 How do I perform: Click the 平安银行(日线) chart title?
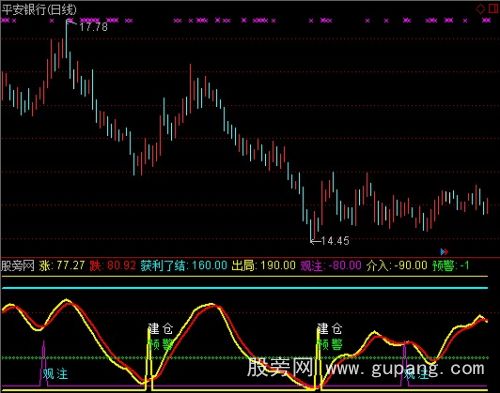point(39,9)
